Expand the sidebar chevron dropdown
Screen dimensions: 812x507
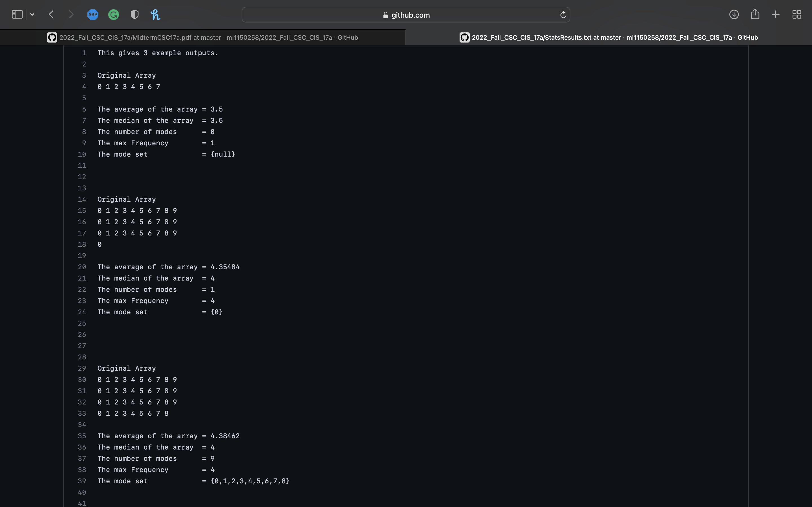(x=32, y=14)
